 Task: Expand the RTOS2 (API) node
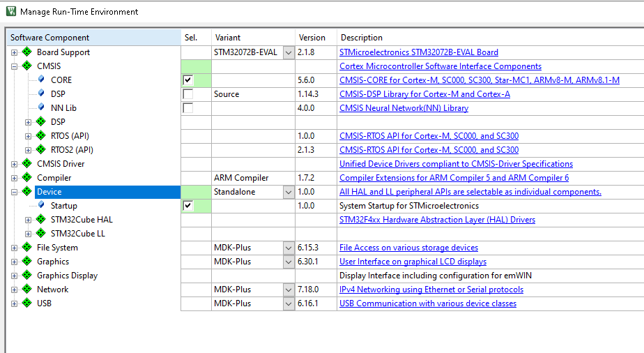[28, 151]
